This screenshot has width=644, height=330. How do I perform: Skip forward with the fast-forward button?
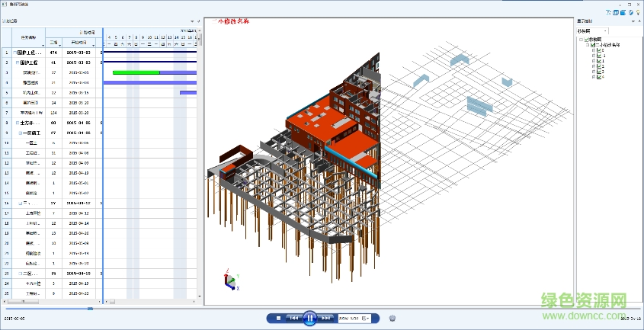click(326, 318)
